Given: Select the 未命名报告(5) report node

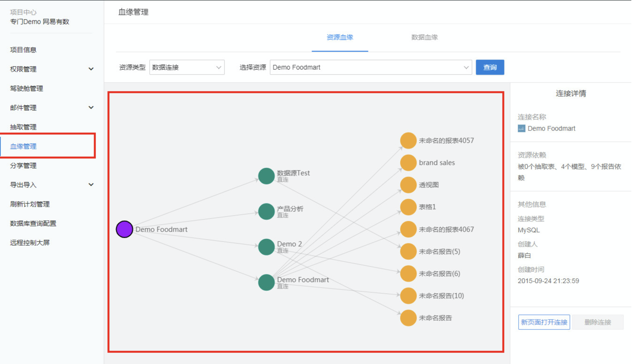Looking at the screenshot, I should point(408,252).
